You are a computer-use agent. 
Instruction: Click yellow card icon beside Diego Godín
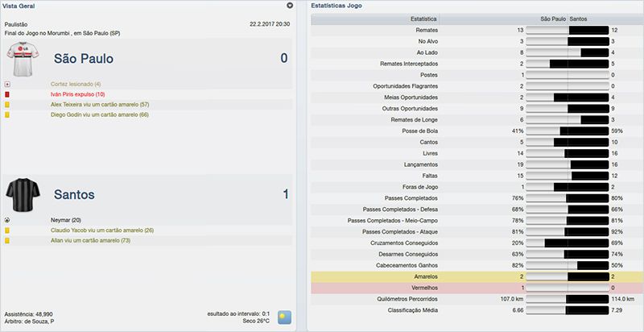[x=7, y=115]
